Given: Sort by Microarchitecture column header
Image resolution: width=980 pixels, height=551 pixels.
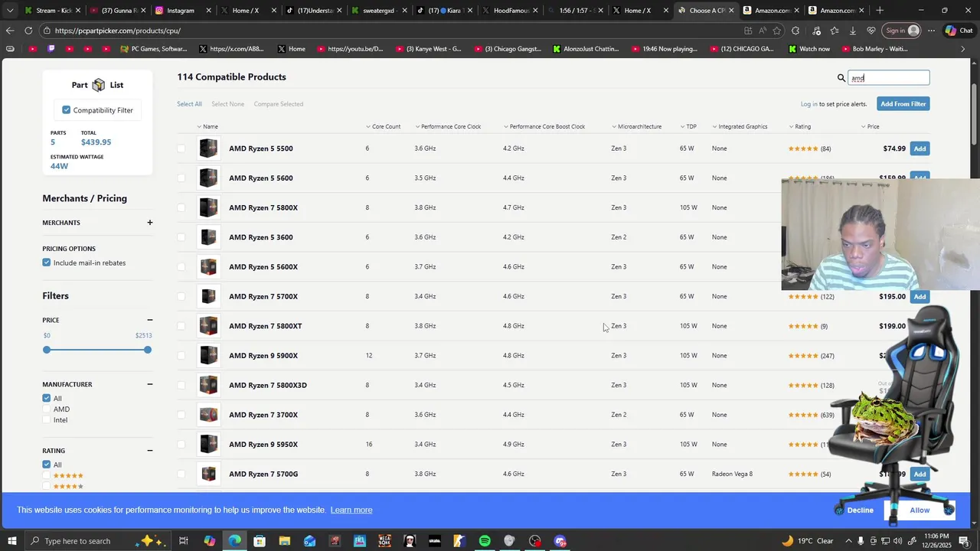Looking at the screenshot, I should coord(637,126).
